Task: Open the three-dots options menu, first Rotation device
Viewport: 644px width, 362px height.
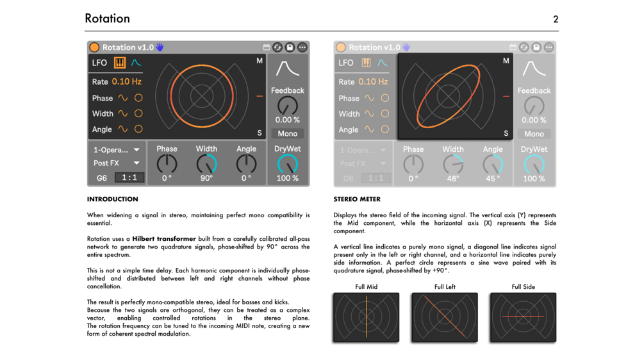Action: pyautogui.click(x=302, y=47)
